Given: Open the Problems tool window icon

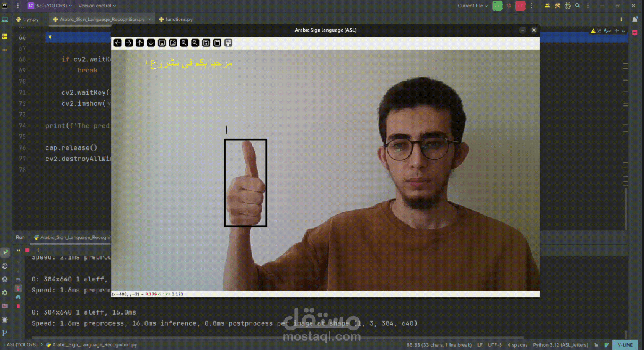Looking at the screenshot, I should 5,320.
